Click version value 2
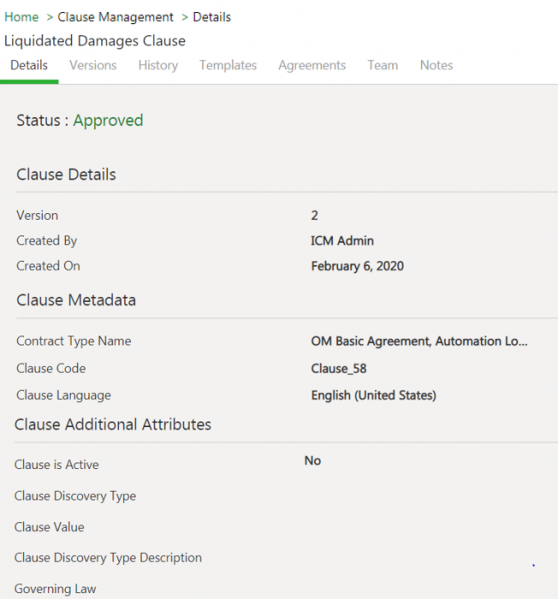This screenshot has height=599, width=558. 314,215
